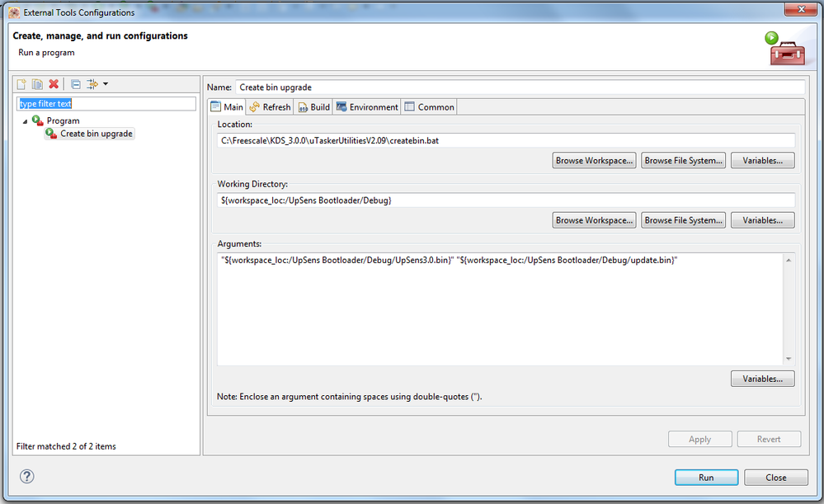Click the Location path field

(x=506, y=140)
